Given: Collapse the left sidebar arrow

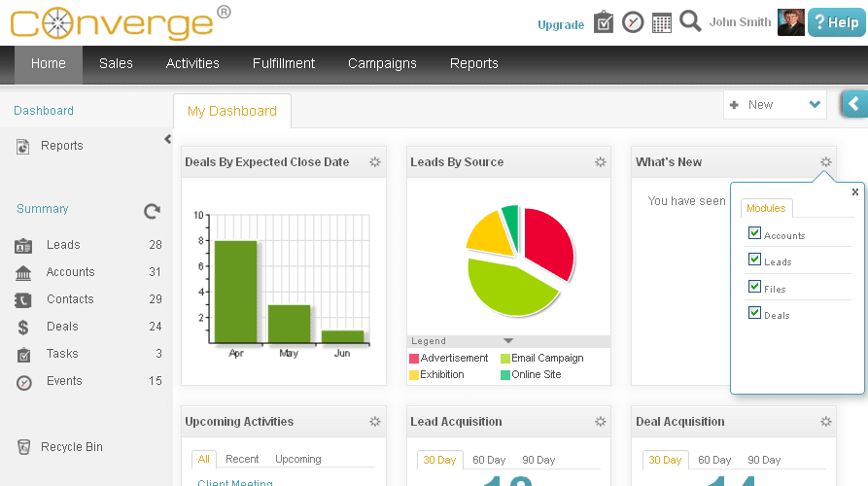Looking at the screenshot, I should [167, 140].
